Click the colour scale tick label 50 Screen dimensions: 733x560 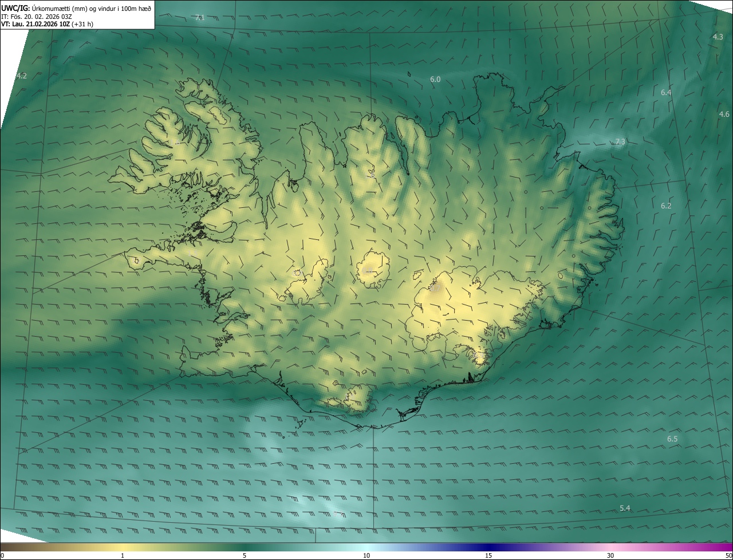coord(728,555)
